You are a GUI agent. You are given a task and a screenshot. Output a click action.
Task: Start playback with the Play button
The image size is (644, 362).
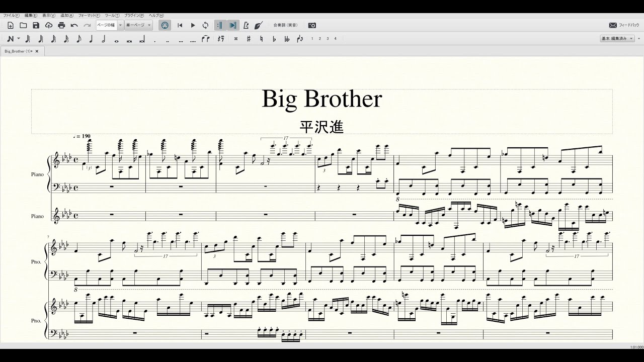[x=193, y=25]
